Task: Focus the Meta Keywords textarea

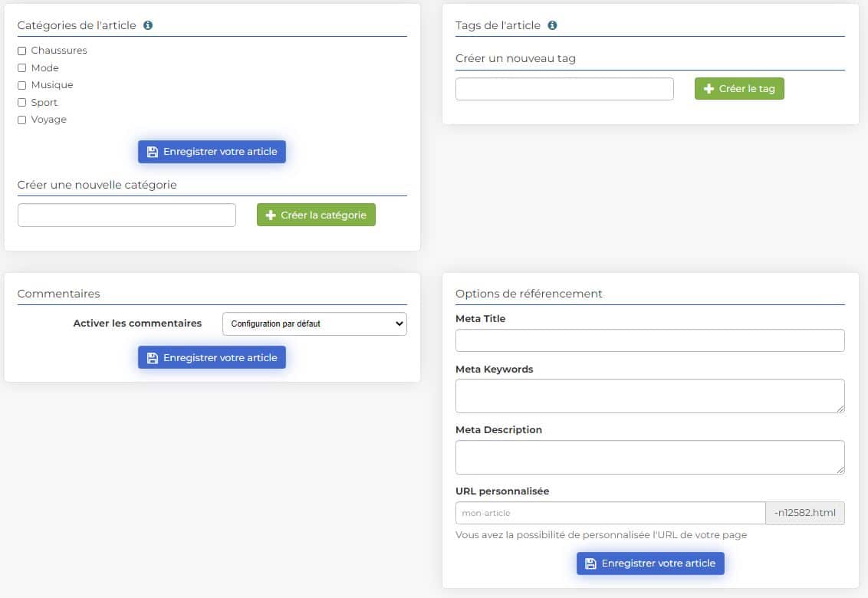Action: (x=649, y=396)
